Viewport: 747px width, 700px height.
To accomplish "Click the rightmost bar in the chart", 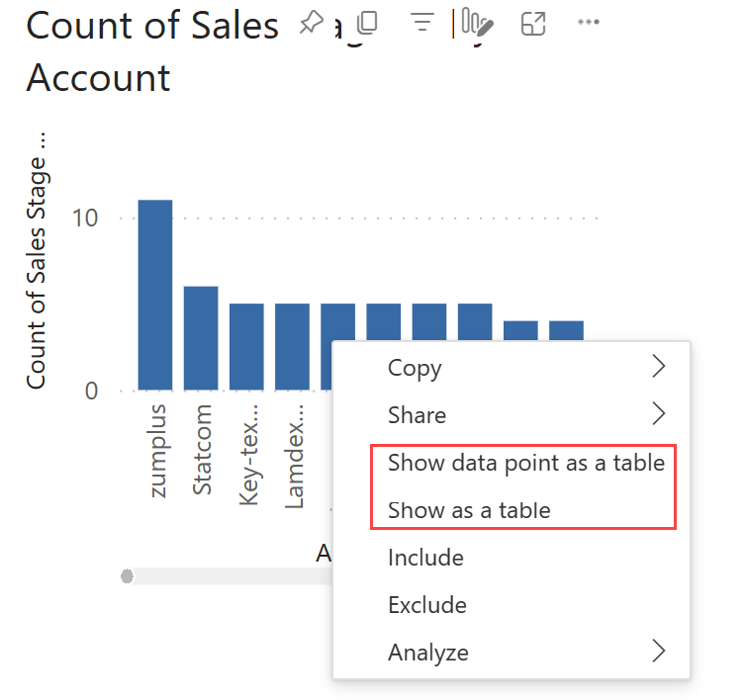I will [x=567, y=331].
